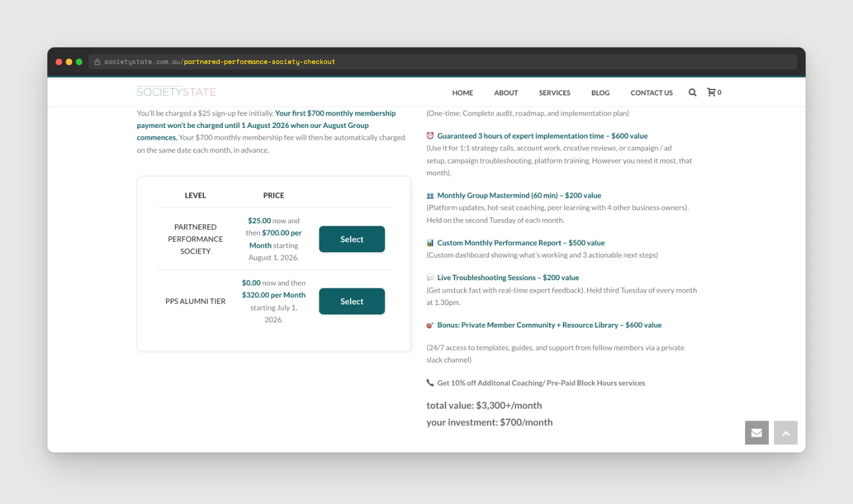Click the padlock icon in address bar

(x=97, y=62)
